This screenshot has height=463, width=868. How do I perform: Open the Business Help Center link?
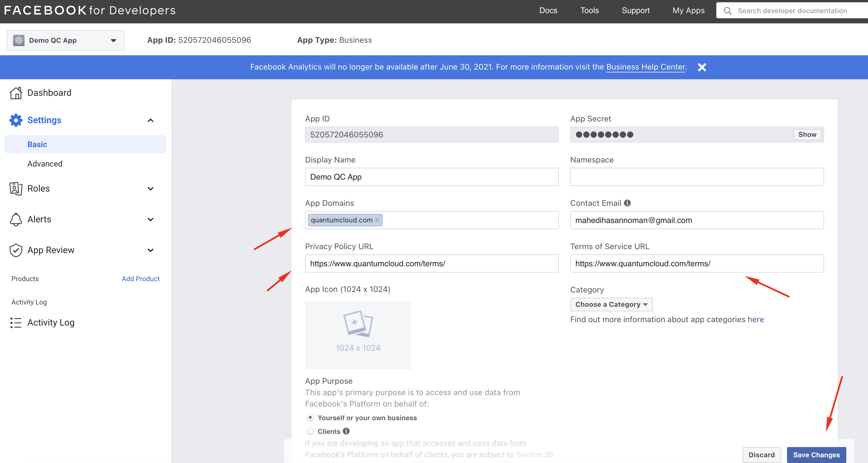(646, 67)
